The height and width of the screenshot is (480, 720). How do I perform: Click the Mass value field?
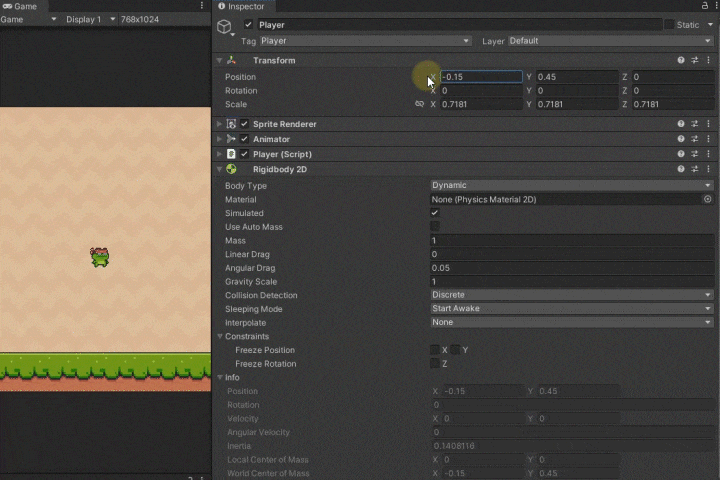572,240
